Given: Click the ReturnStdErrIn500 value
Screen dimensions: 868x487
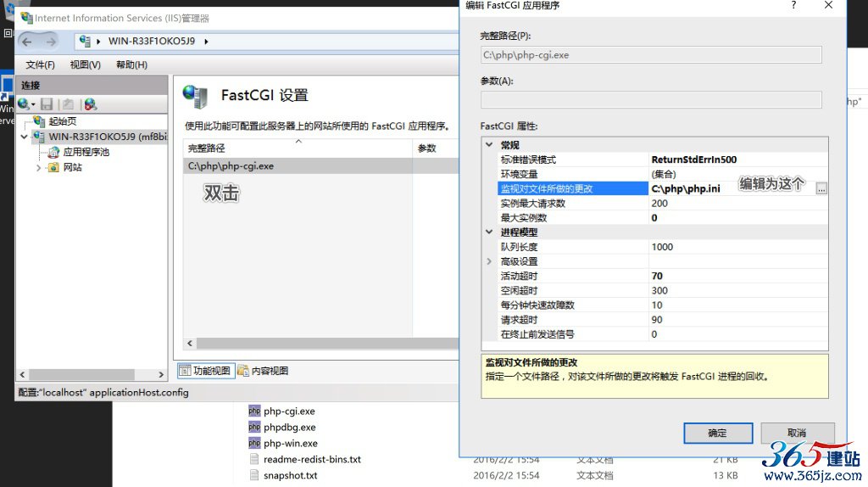Looking at the screenshot, I should pyautogui.click(x=694, y=160).
